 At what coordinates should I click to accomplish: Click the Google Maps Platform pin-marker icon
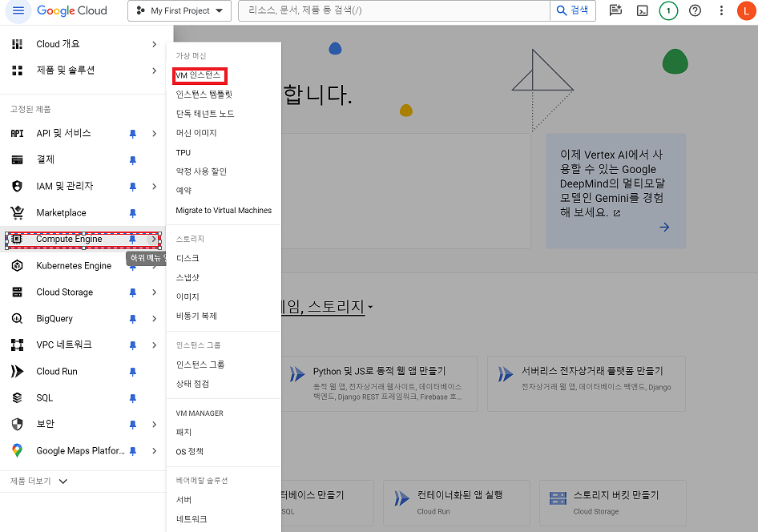(x=17, y=451)
